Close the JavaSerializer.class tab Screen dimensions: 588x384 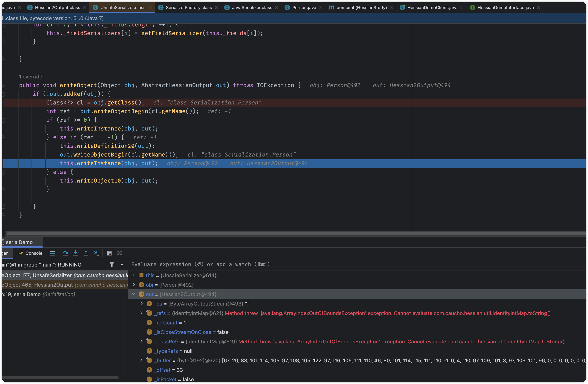point(277,7)
